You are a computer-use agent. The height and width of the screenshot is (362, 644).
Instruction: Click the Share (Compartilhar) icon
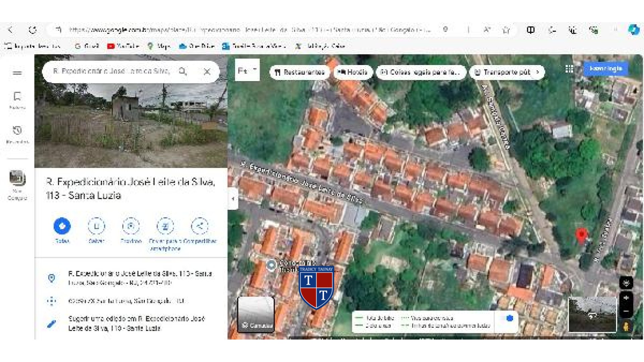200,226
